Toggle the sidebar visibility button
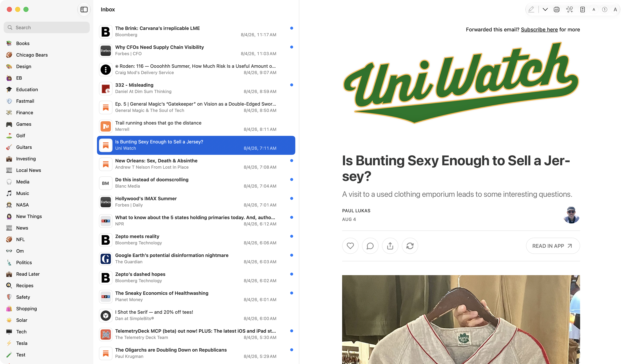This screenshot has height=364, width=623. click(84, 9)
